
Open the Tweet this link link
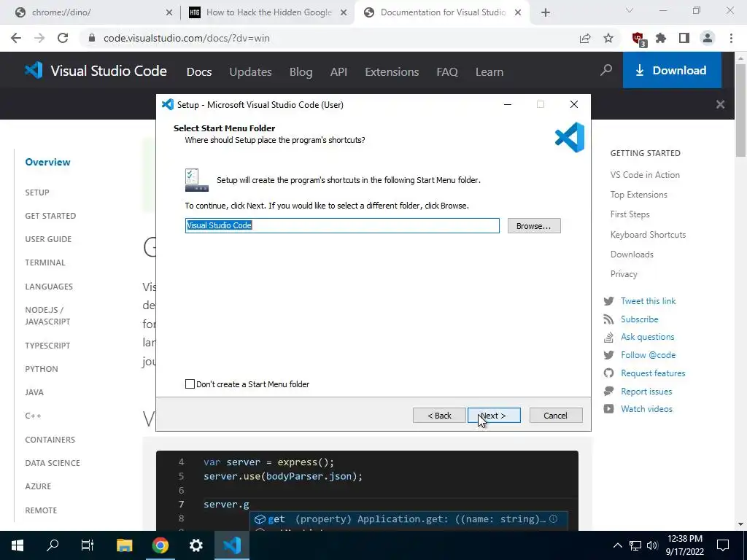tap(648, 301)
